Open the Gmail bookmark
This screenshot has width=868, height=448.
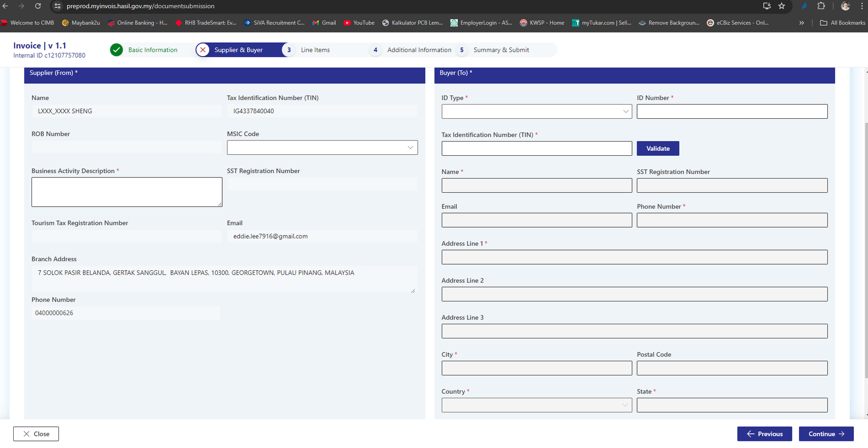click(324, 23)
